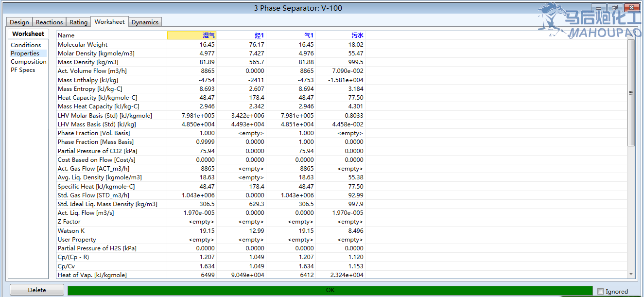
Task: Enable the Ignored checkbox
Action: pos(601,292)
